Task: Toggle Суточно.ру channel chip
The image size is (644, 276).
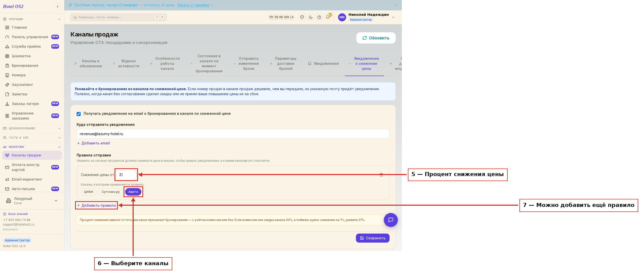Action: pyautogui.click(x=111, y=192)
